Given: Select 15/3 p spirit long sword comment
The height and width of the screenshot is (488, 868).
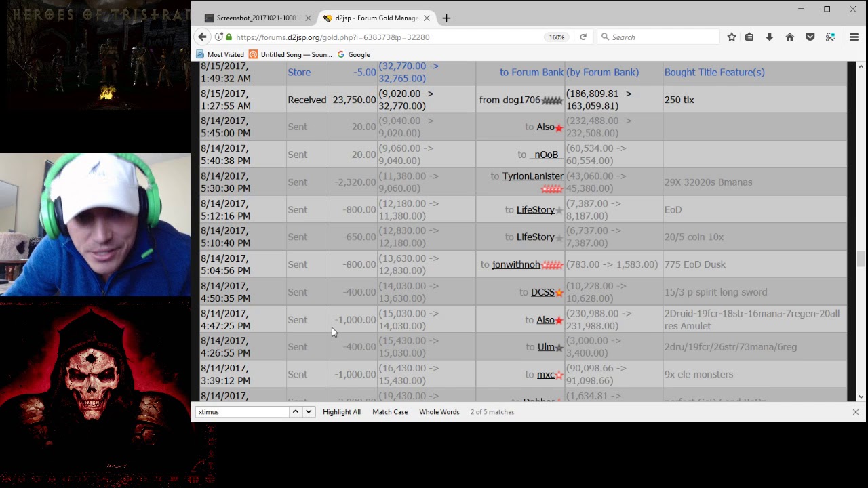Looking at the screenshot, I should click(x=716, y=292).
